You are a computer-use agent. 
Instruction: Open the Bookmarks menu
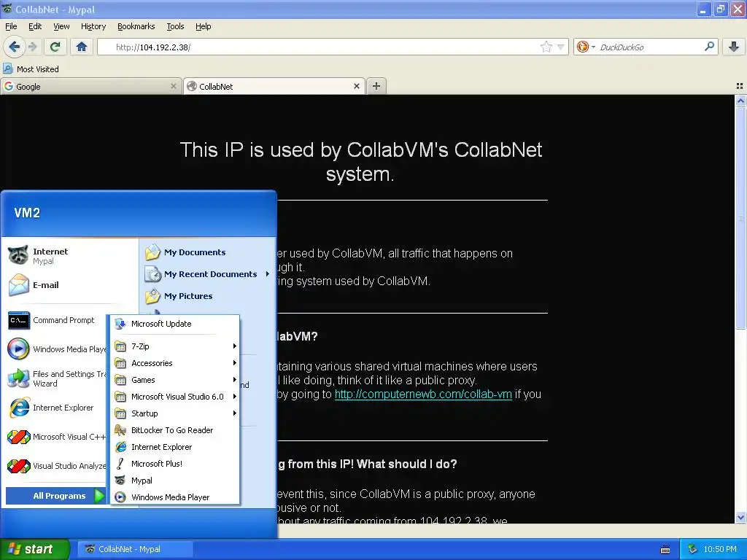coord(136,26)
